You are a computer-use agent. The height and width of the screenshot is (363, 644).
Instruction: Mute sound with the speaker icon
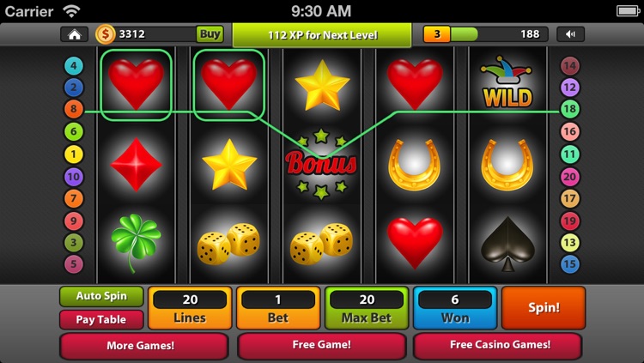[570, 34]
